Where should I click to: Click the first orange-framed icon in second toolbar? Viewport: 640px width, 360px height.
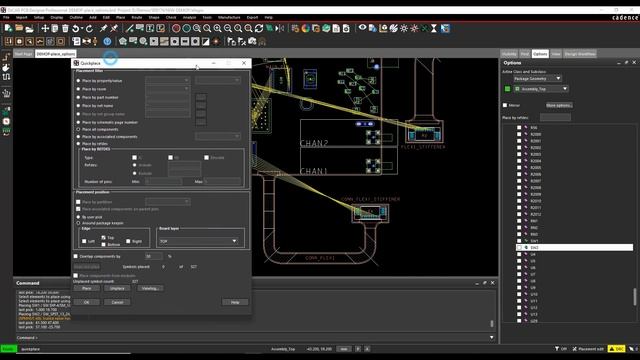[9, 41]
